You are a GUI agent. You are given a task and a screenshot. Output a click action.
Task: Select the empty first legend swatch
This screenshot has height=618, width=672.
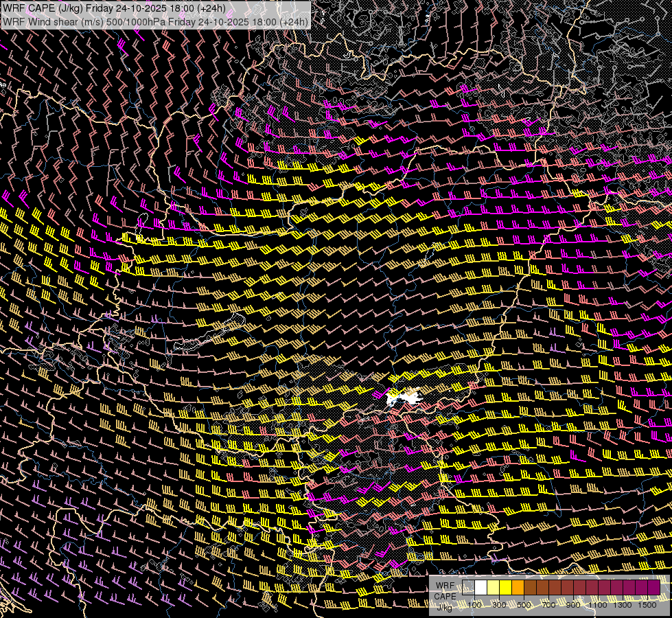(469, 588)
